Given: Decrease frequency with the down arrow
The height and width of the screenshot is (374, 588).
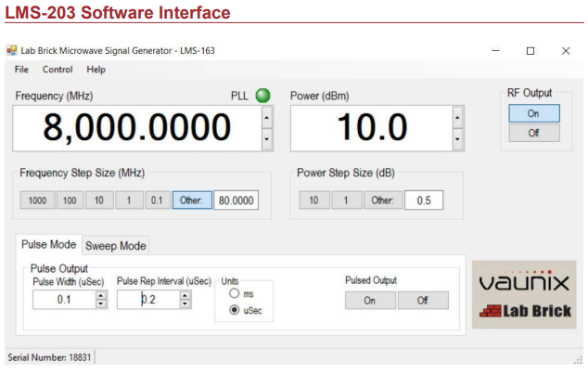Looking at the screenshot, I should tap(266, 139).
